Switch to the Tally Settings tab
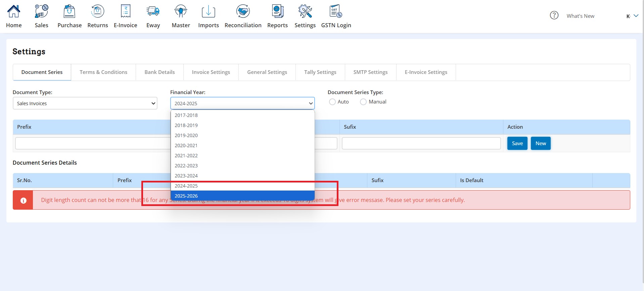 (320, 72)
